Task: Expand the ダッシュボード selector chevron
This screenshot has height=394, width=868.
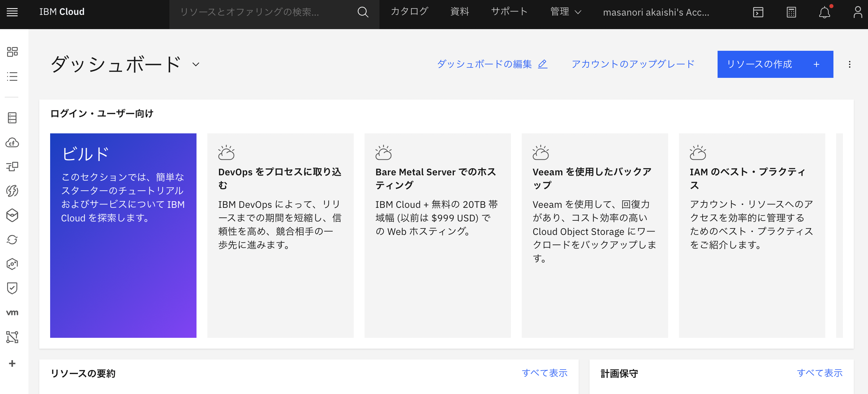Action: [195, 64]
